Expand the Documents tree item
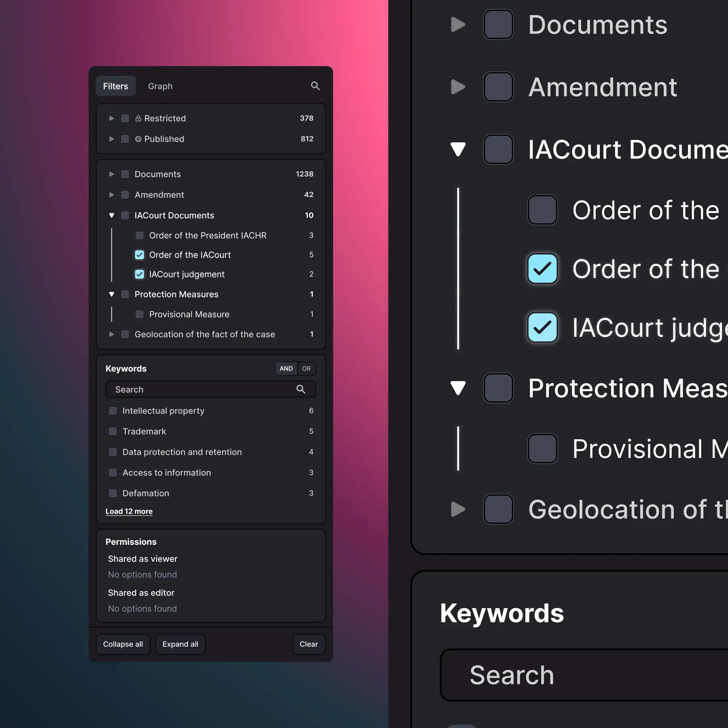 click(112, 174)
